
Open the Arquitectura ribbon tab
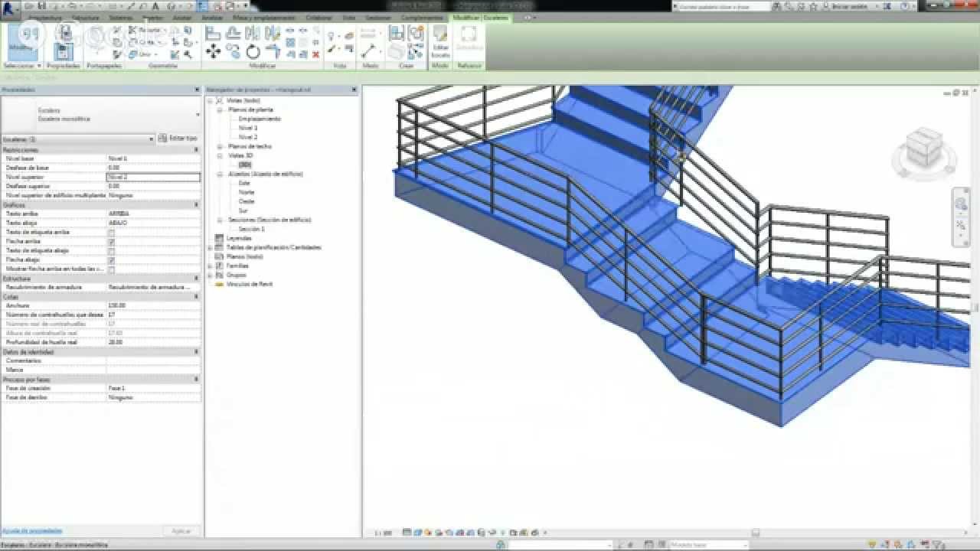tap(45, 17)
